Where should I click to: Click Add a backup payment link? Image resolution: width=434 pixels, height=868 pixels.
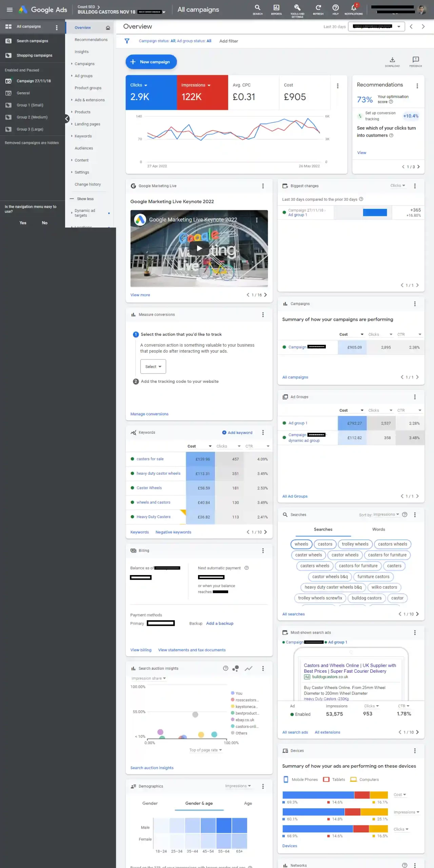pos(220,624)
